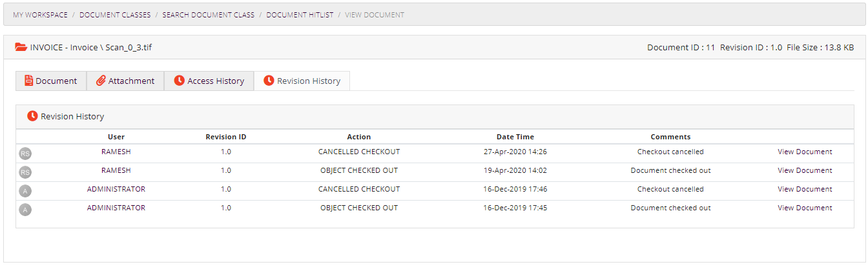Open the Access History tab
Viewport: 868px width, 269px height.
coord(209,81)
